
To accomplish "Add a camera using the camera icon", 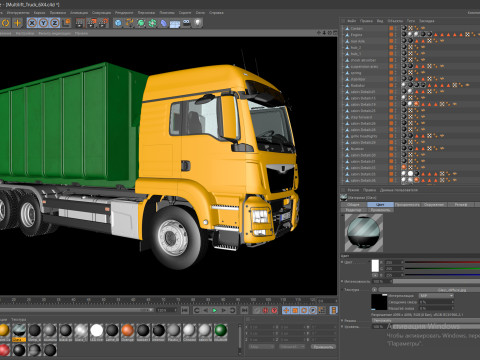I will tap(186, 23).
